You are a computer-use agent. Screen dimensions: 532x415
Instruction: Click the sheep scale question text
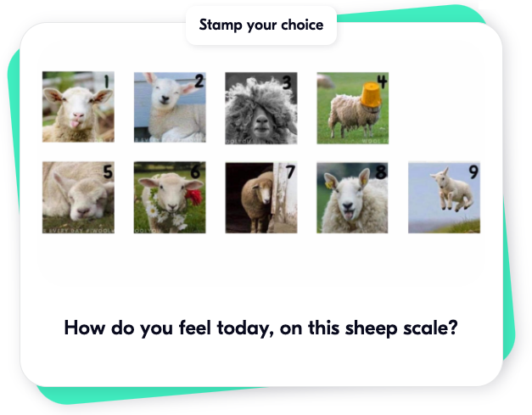pyautogui.click(x=261, y=328)
